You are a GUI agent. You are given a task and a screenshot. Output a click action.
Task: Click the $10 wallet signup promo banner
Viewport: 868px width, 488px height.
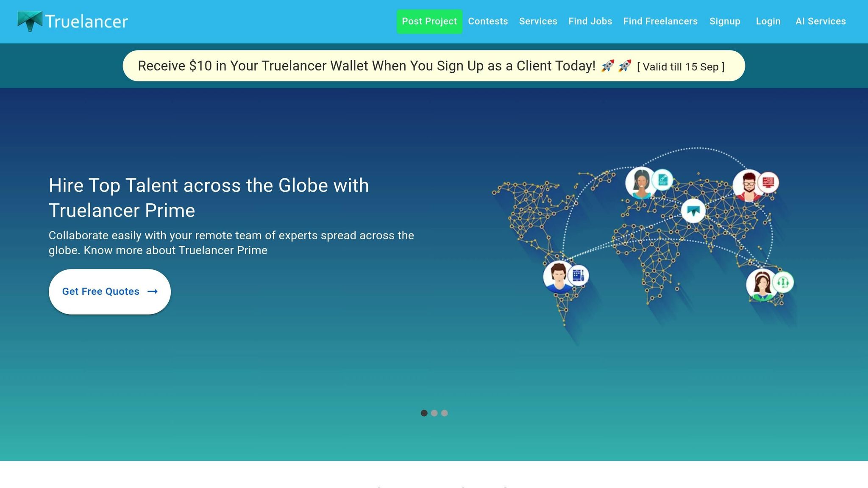pyautogui.click(x=434, y=66)
